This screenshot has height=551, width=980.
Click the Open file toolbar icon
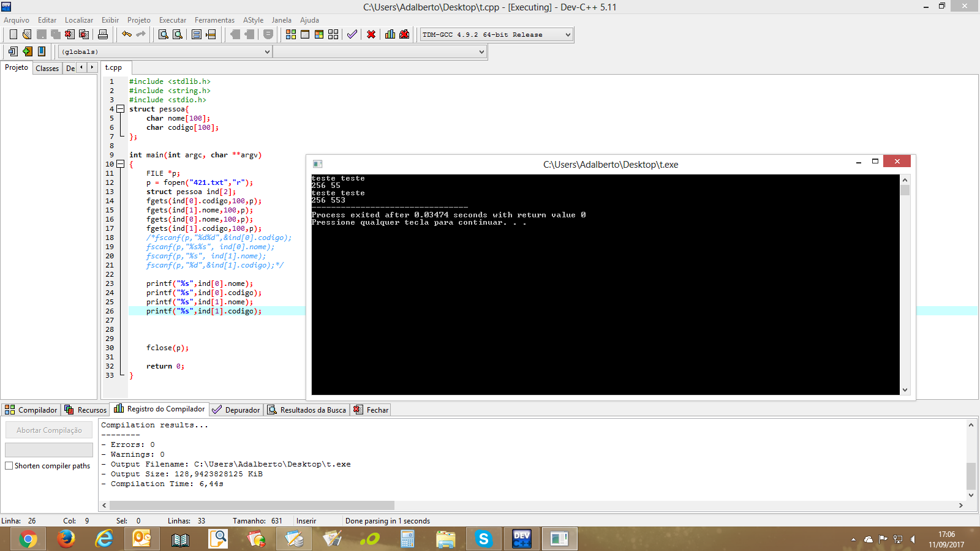click(x=27, y=34)
